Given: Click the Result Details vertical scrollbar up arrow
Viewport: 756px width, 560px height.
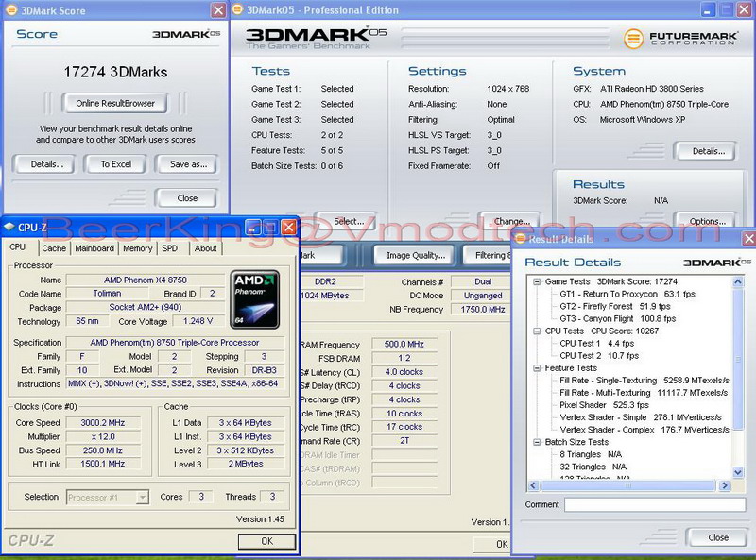Looking at the screenshot, I should tap(738, 281).
